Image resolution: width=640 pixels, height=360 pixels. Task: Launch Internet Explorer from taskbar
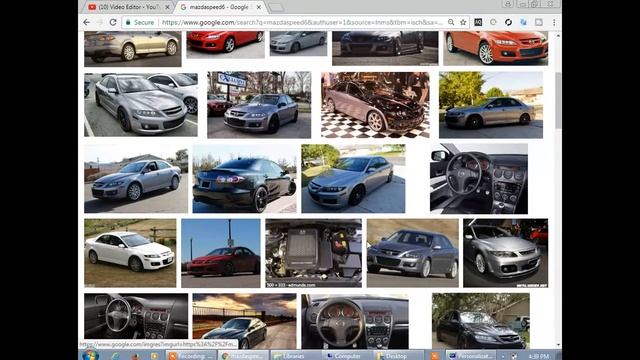(x=116, y=356)
